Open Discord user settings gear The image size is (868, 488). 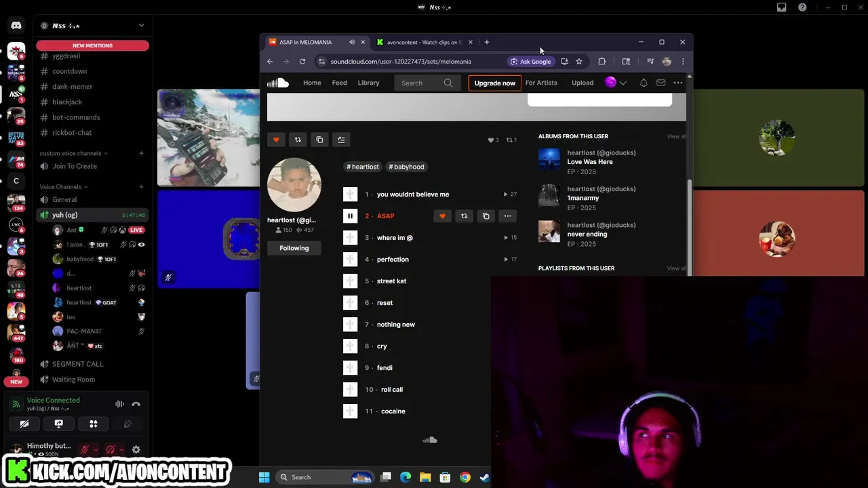[x=136, y=449]
